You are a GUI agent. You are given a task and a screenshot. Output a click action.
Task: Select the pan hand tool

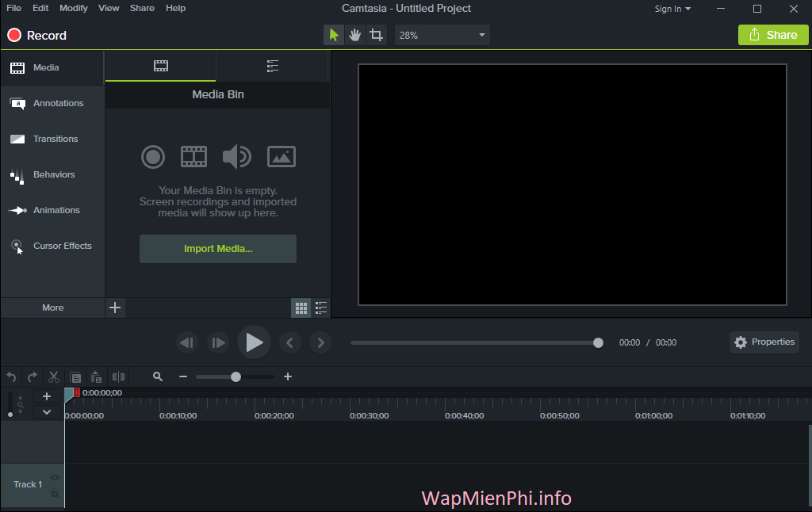click(354, 35)
